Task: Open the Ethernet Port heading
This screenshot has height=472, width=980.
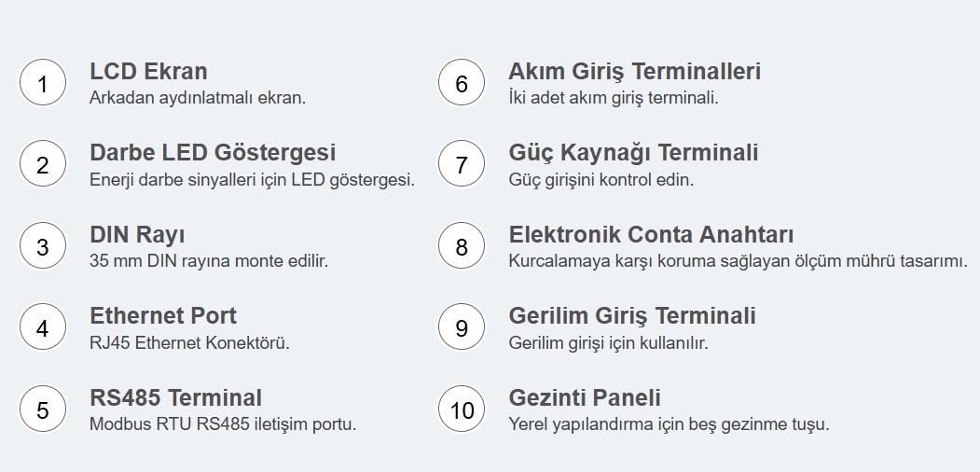Action: 163,315
